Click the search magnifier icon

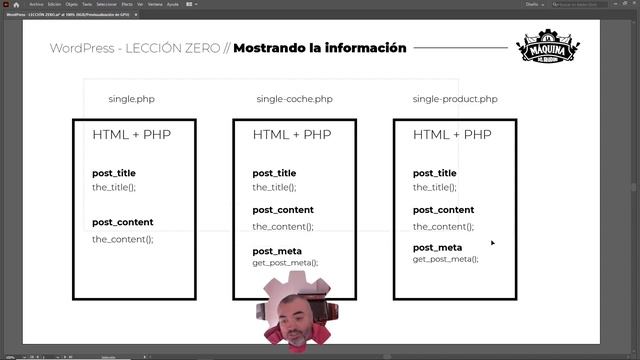tap(555, 4)
